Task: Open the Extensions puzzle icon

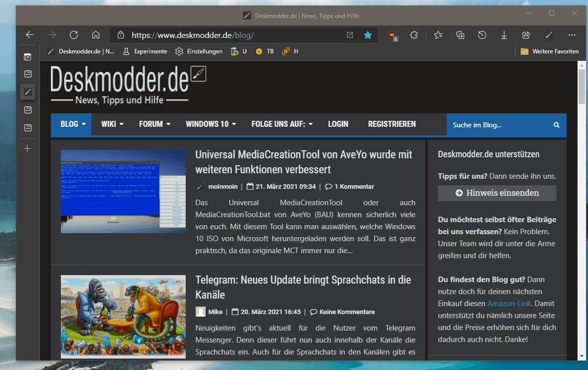Action: click(x=414, y=35)
